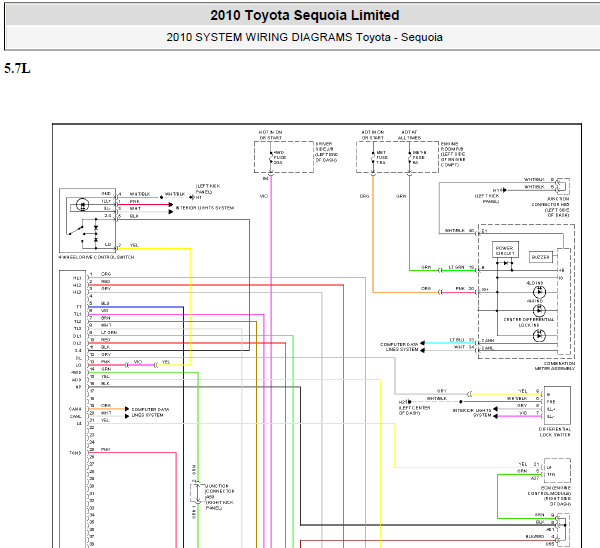Click the 'POWER CIRCUIT' box

[505, 250]
